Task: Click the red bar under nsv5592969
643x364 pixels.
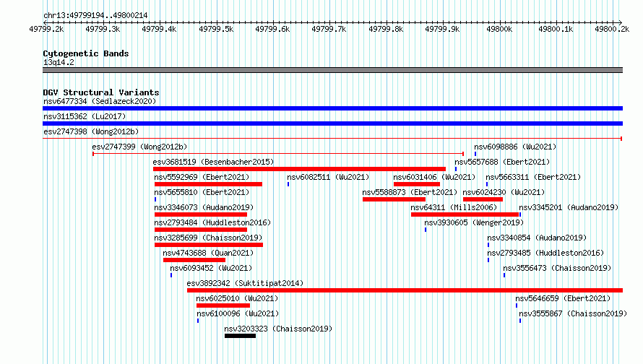Action: pyautogui.click(x=208, y=184)
